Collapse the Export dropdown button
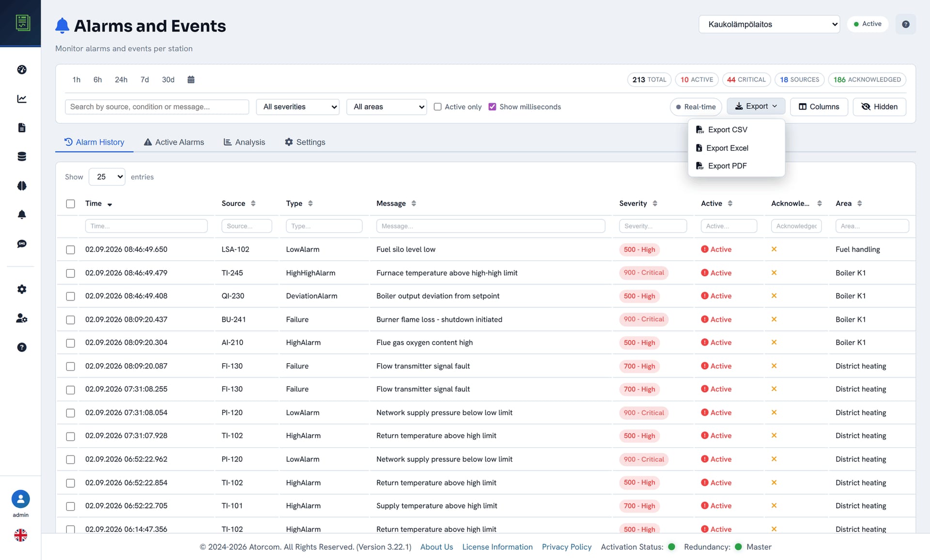The height and width of the screenshot is (560, 930). coord(756,106)
